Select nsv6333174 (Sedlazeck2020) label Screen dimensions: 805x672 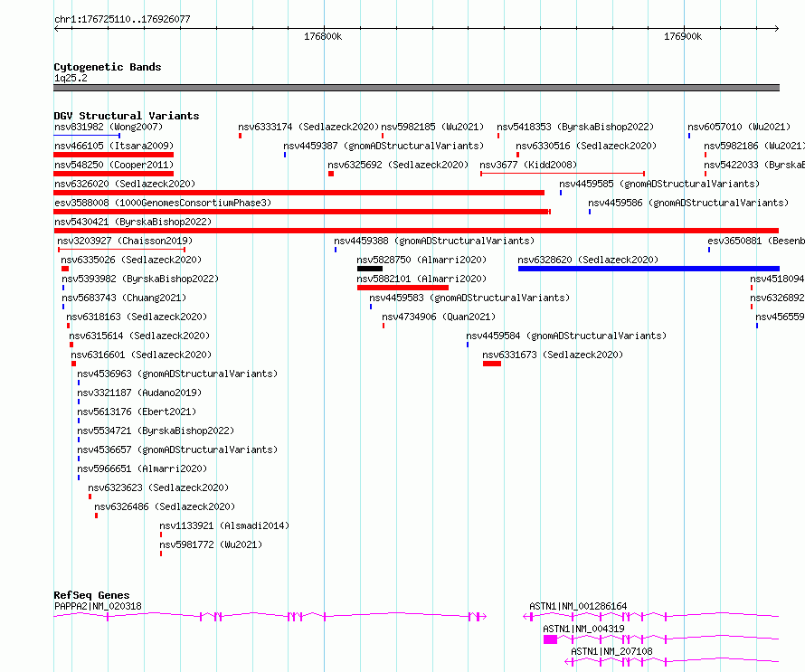(x=308, y=127)
